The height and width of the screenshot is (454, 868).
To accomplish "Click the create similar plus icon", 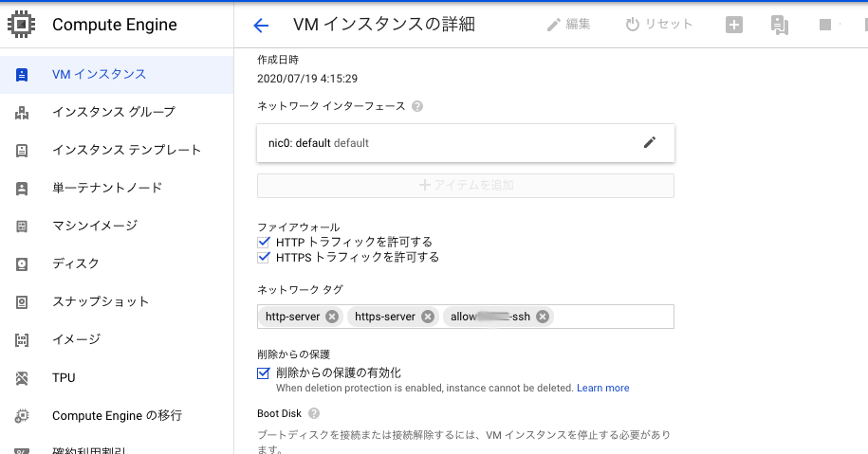I will 734,25.
